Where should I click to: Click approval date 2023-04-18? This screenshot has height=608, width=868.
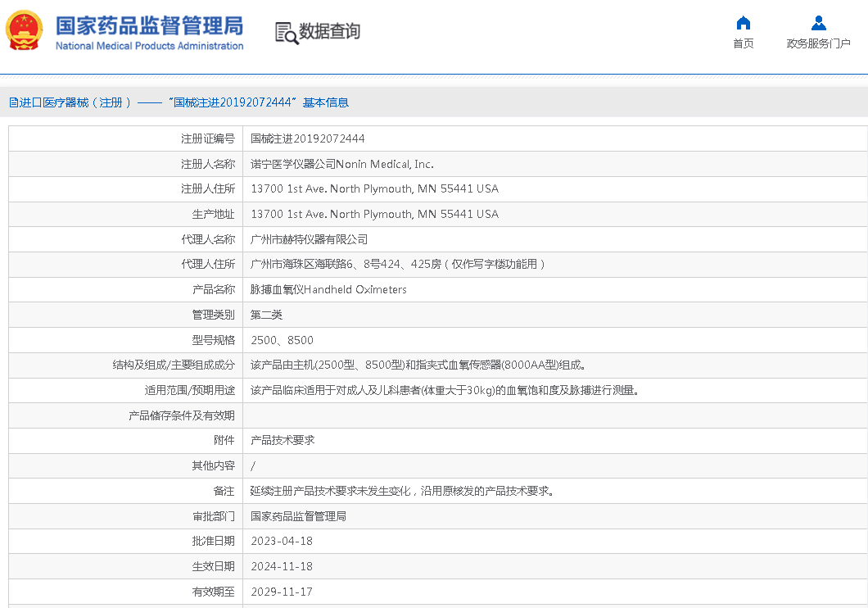(282, 541)
